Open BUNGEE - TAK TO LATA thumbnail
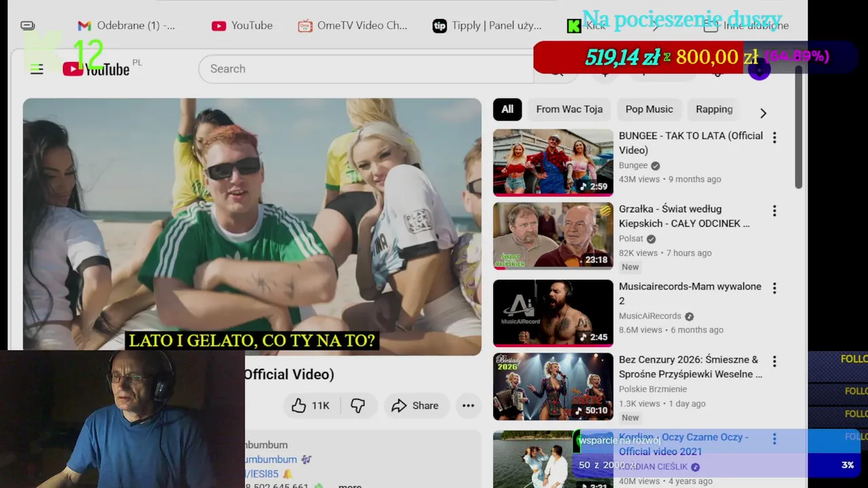The height and width of the screenshot is (488, 868). [553, 162]
